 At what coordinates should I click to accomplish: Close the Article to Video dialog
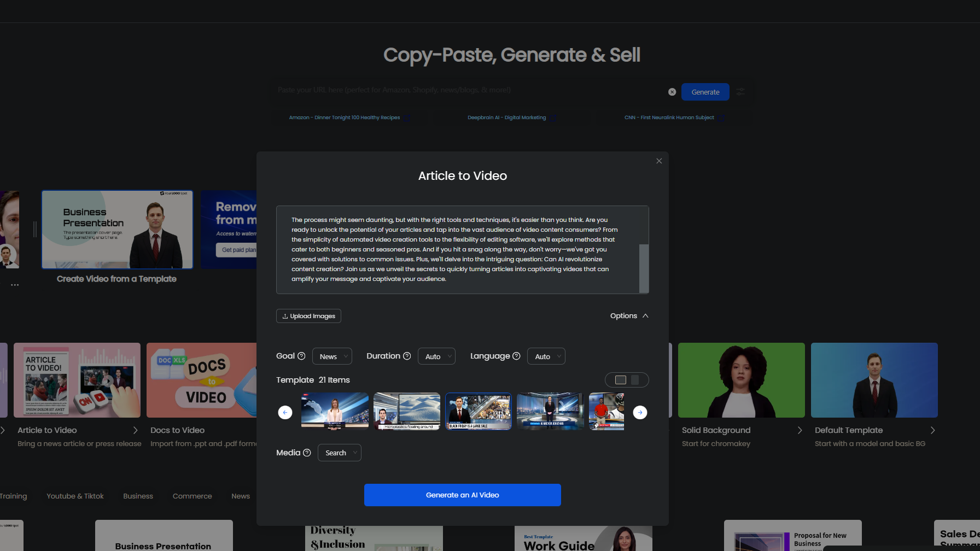click(659, 161)
